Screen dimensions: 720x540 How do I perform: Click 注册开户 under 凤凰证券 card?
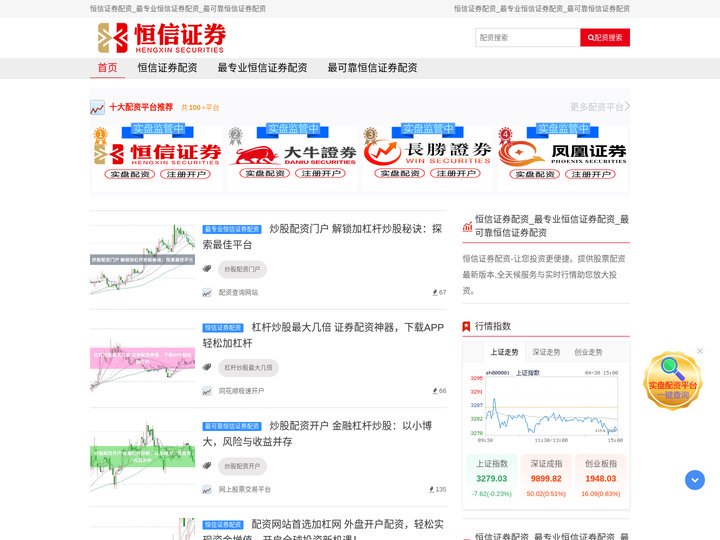(591, 174)
